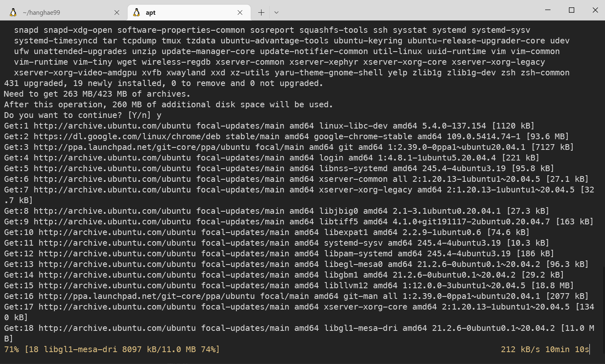605x364 pixels.
Task: Click the '431 upgraded, 19 newly installed' line
Action: tap(164, 83)
